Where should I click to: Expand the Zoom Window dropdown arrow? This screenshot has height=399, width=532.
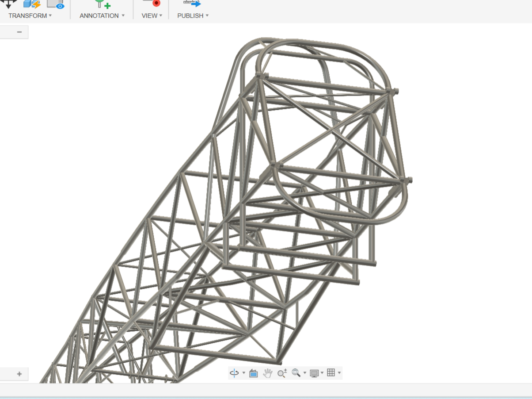pyautogui.click(x=304, y=373)
